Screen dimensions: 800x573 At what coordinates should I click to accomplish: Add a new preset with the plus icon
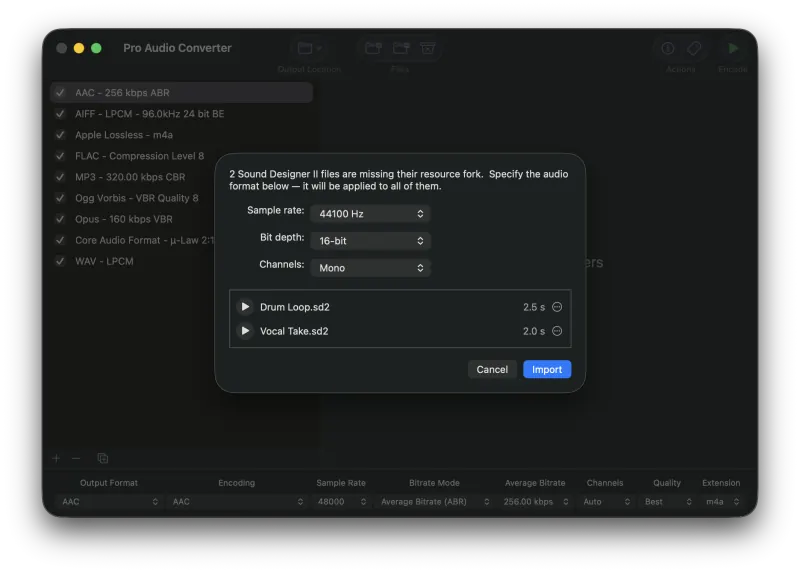56,458
